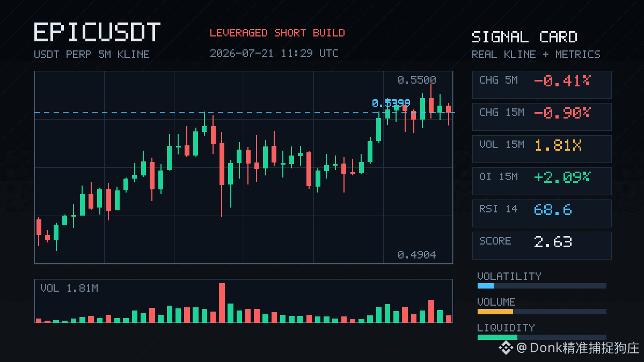The image size is (644, 362).
Task: Click the 2026-07-21 11:29 UTC timestamp
Action: pyautogui.click(x=274, y=53)
